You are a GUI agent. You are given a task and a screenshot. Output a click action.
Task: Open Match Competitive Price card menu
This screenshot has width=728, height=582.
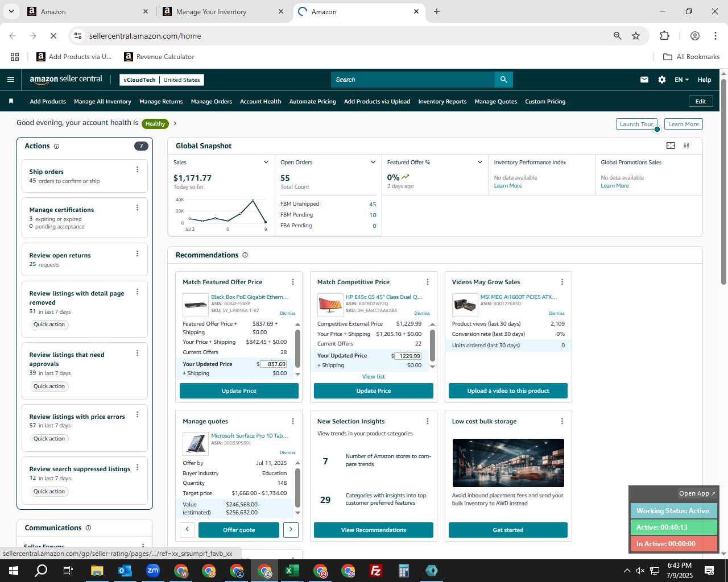click(x=428, y=282)
